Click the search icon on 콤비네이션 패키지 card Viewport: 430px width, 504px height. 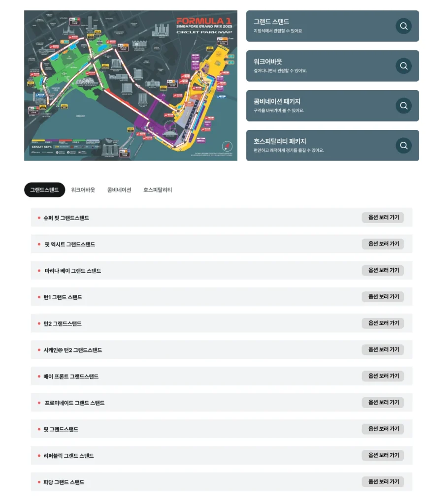click(x=403, y=106)
